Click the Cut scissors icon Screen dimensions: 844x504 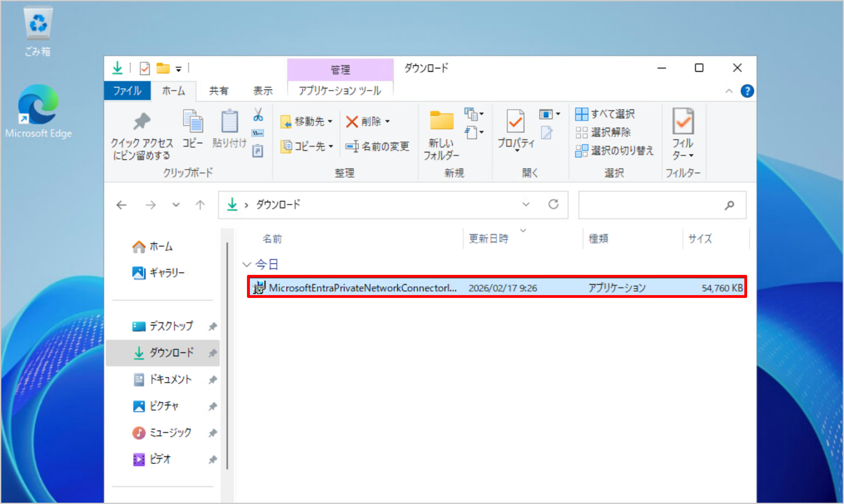tap(258, 115)
